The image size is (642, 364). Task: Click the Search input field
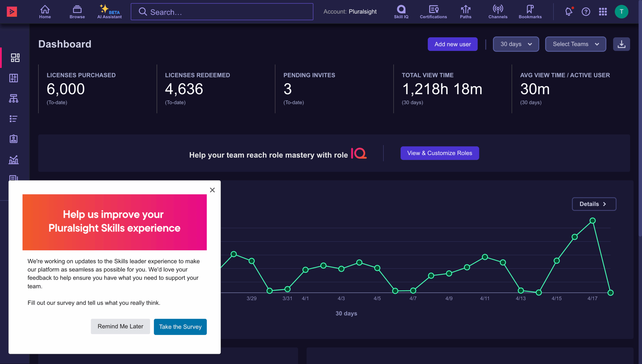pos(222,12)
